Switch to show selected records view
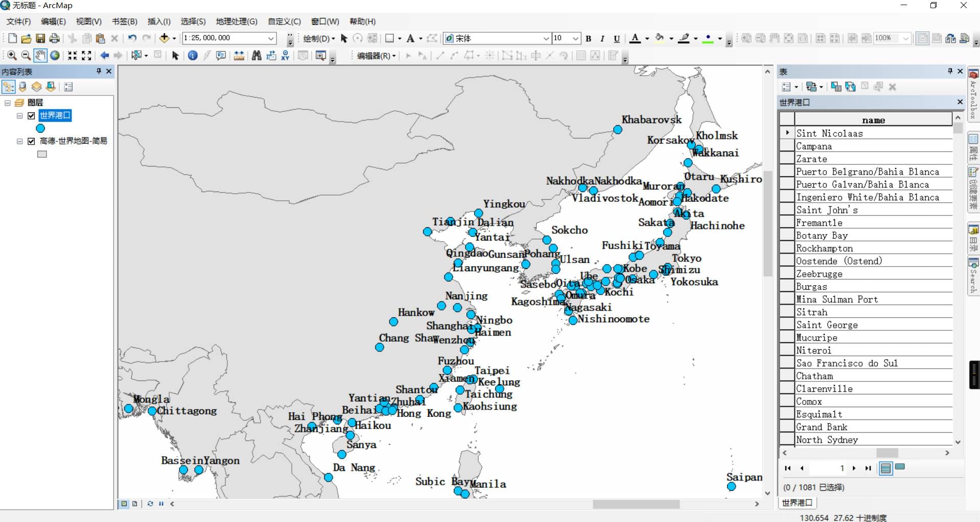Screen dimensions: 980x522 tap(900, 467)
